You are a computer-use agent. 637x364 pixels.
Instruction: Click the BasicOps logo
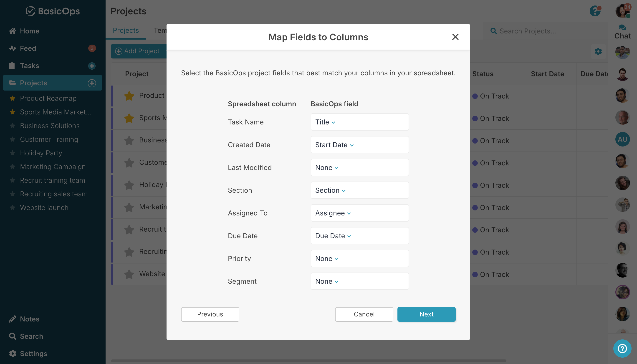pos(53,11)
